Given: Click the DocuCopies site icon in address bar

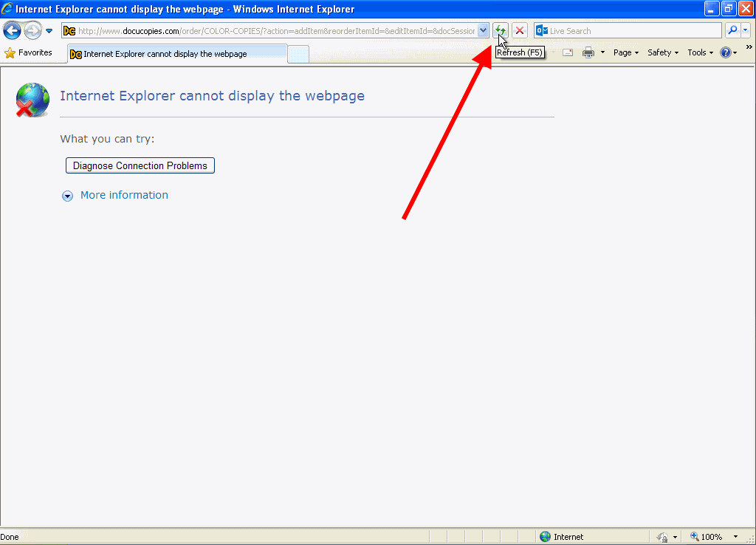Looking at the screenshot, I should click(69, 31).
